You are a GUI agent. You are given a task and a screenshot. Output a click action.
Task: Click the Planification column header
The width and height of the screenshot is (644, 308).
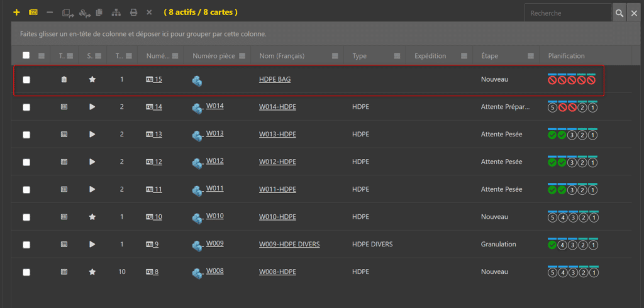tap(566, 56)
